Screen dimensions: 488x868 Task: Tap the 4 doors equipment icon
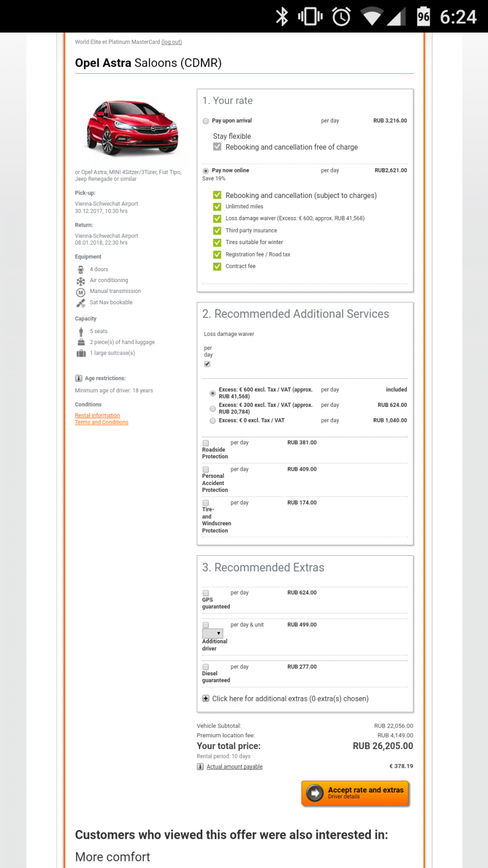(x=81, y=270)
